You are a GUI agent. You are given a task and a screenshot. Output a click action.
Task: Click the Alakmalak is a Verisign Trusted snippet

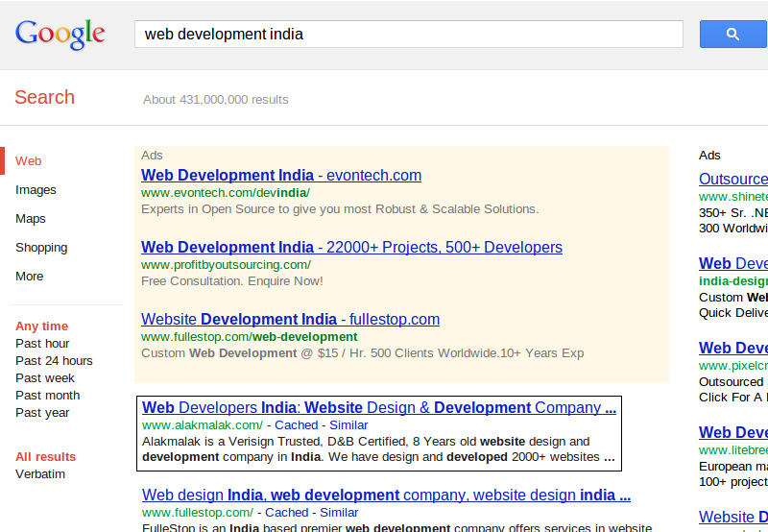[378, 449]
